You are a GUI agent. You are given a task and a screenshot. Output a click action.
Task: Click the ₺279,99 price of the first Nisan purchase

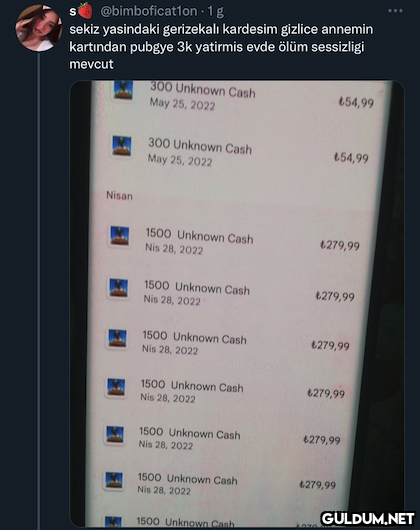[x=340, y=245]
